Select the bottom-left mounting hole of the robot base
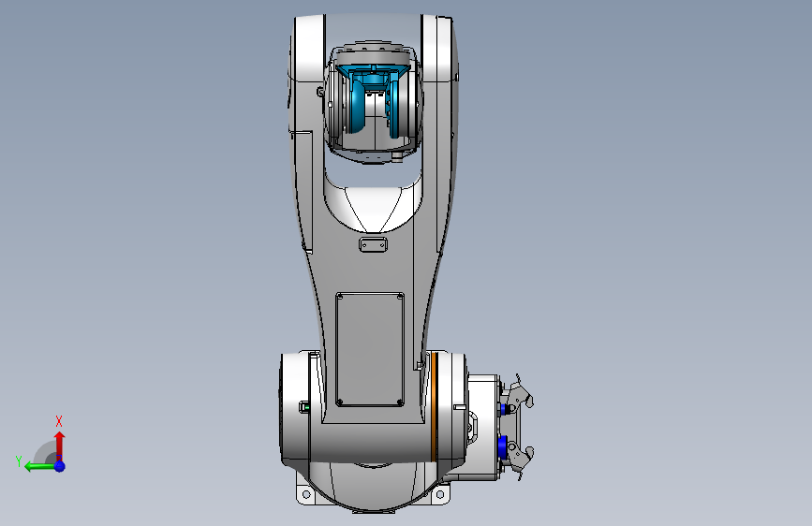 click(x=306, y=494)
